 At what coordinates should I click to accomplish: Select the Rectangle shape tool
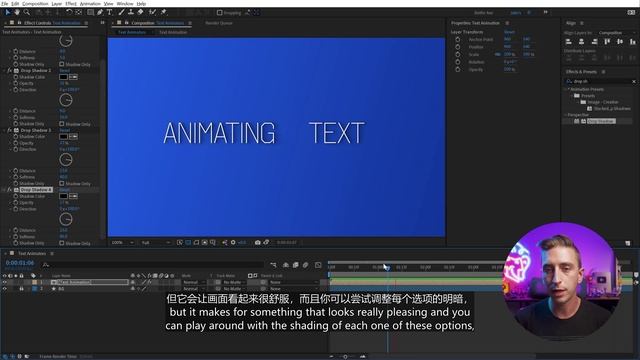[91, 12]
